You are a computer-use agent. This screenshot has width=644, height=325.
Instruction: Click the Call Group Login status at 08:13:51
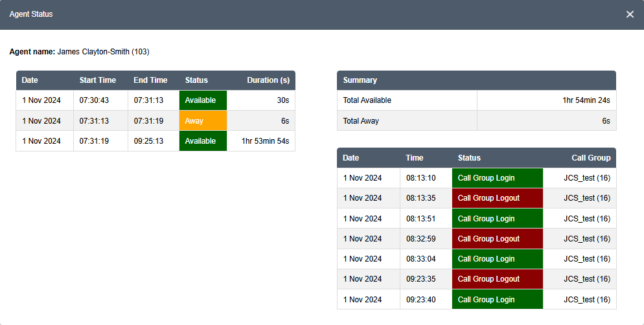pos(498,218)
